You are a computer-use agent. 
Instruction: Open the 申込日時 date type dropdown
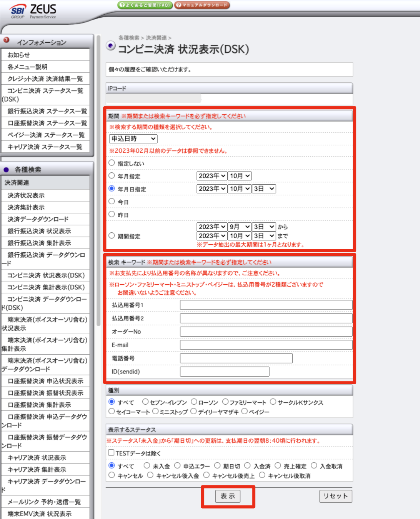(x=133, y=138)
